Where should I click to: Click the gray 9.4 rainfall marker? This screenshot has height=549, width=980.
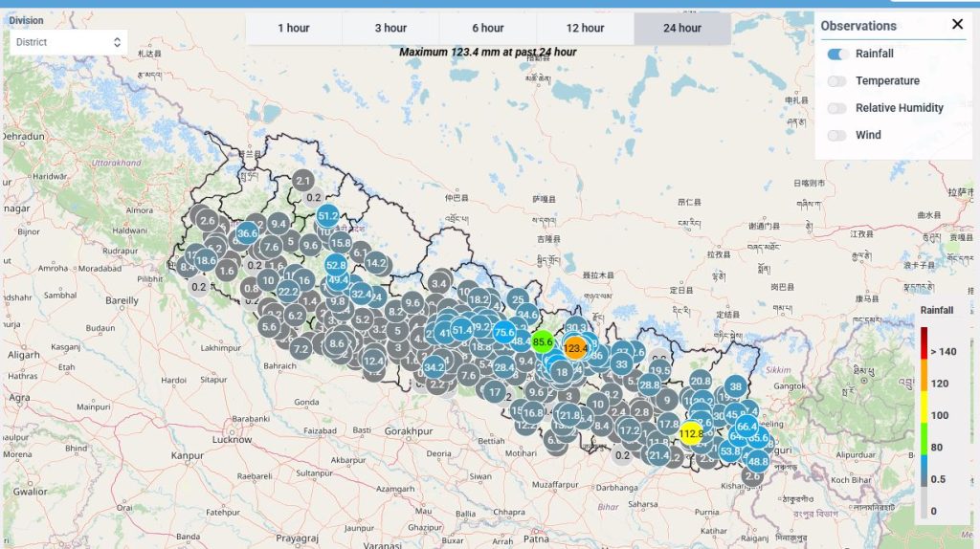point(278,224)
